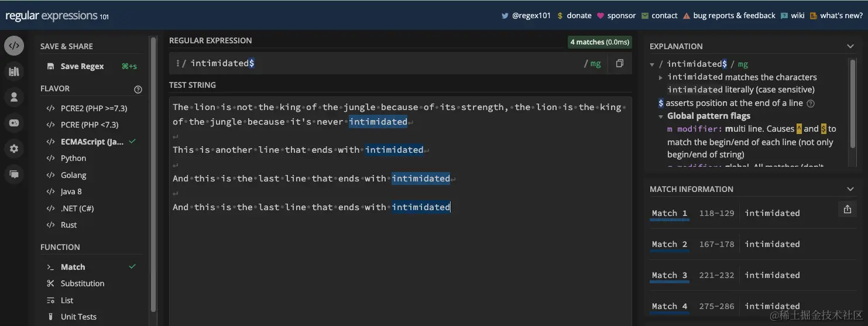Screen dimensions: 868x326
Task: Select the Match function
Action: (x=91, y=267)
